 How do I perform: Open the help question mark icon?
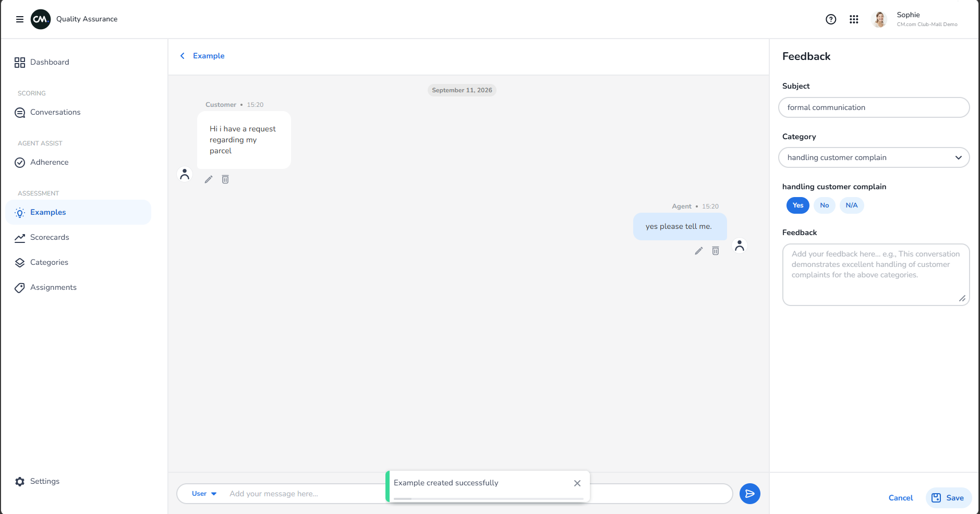[x=831, y=19]
